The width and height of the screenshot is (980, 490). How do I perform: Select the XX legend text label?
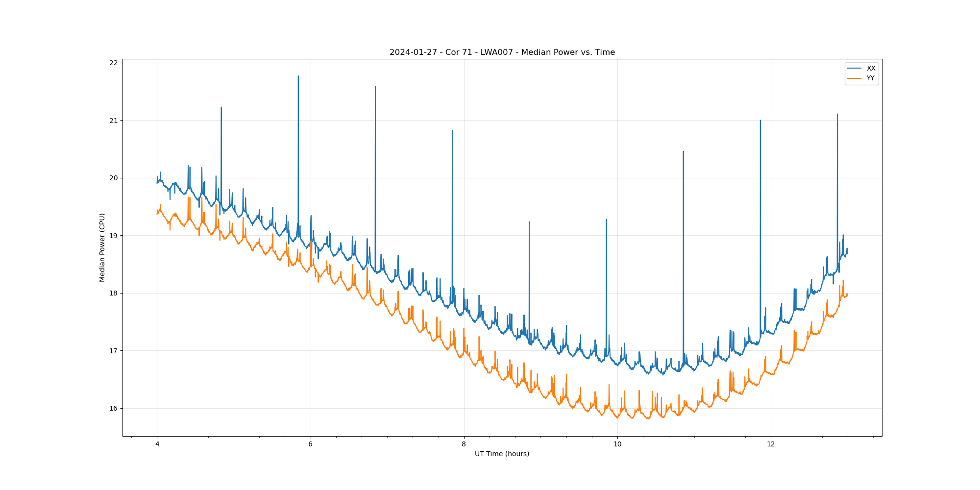click(x=871, y=69)
